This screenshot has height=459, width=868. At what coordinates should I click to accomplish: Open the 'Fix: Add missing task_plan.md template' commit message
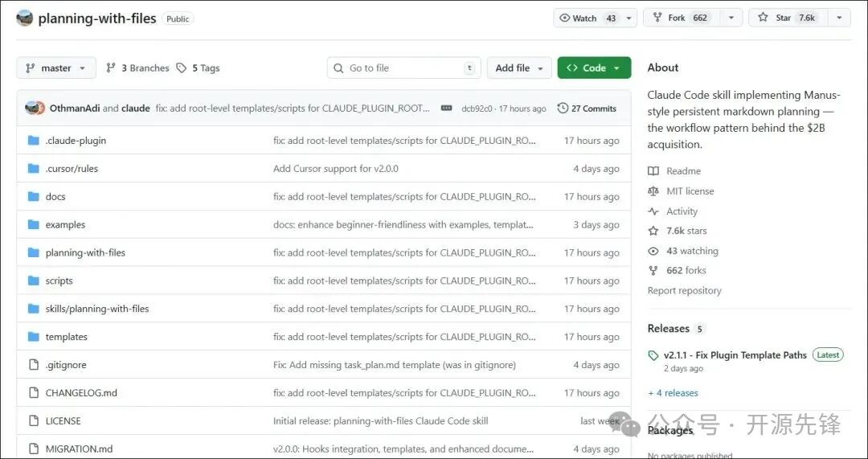[x=394, y=365]
